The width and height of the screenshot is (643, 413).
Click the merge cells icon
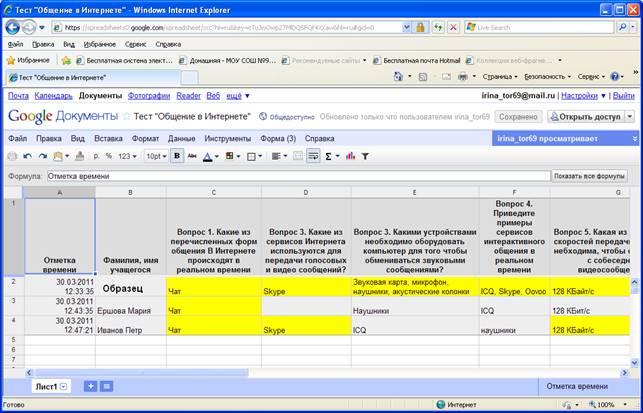[298, 156]
